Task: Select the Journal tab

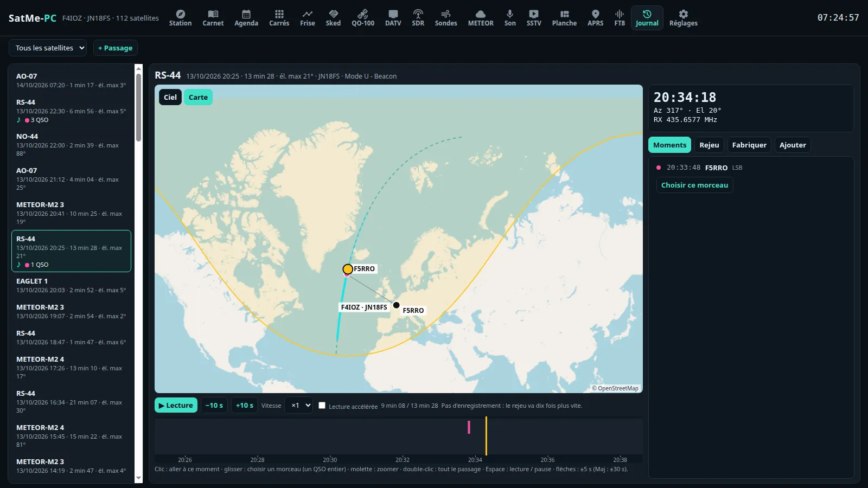Action: 647,18
